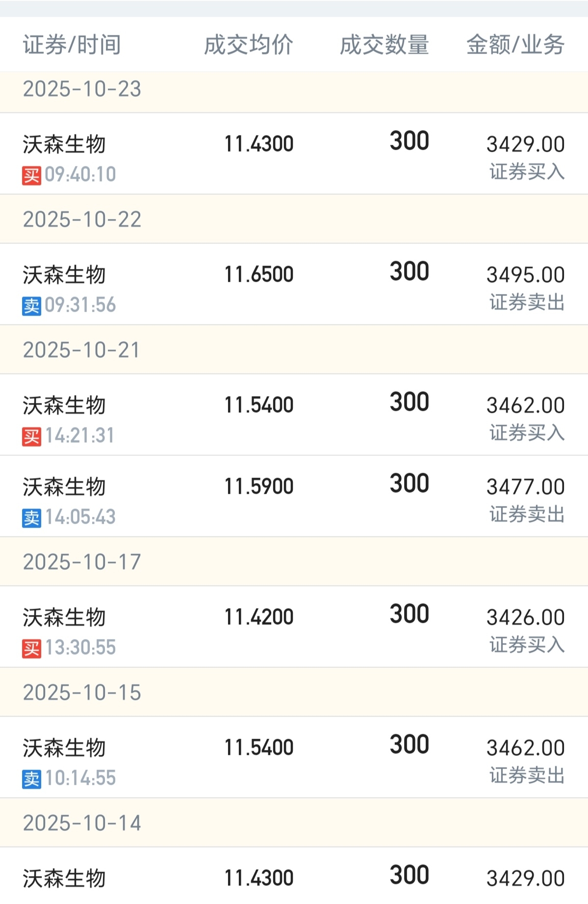
Task: Open the 2025-10-22 date group header
Action: [294, 219]
